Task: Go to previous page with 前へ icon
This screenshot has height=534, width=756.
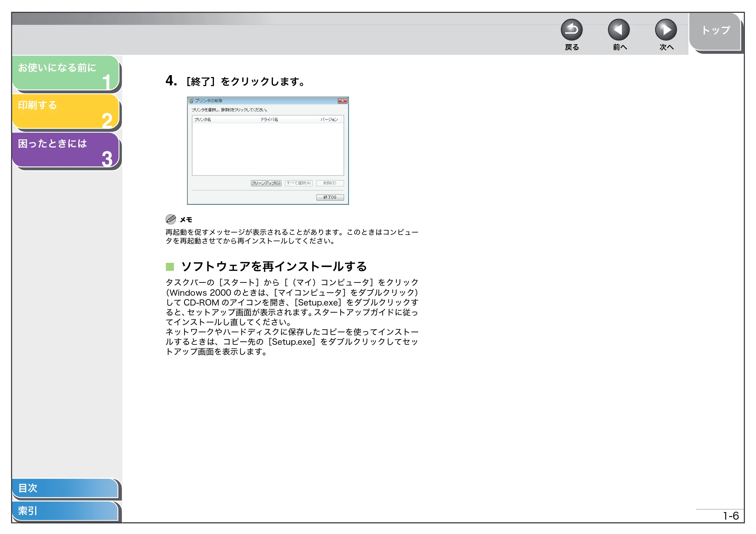Action: point(619,30)
